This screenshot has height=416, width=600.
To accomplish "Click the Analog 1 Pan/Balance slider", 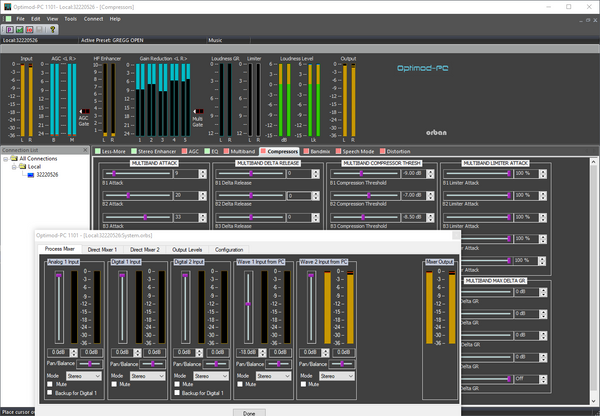I will (x=90, y=364).
